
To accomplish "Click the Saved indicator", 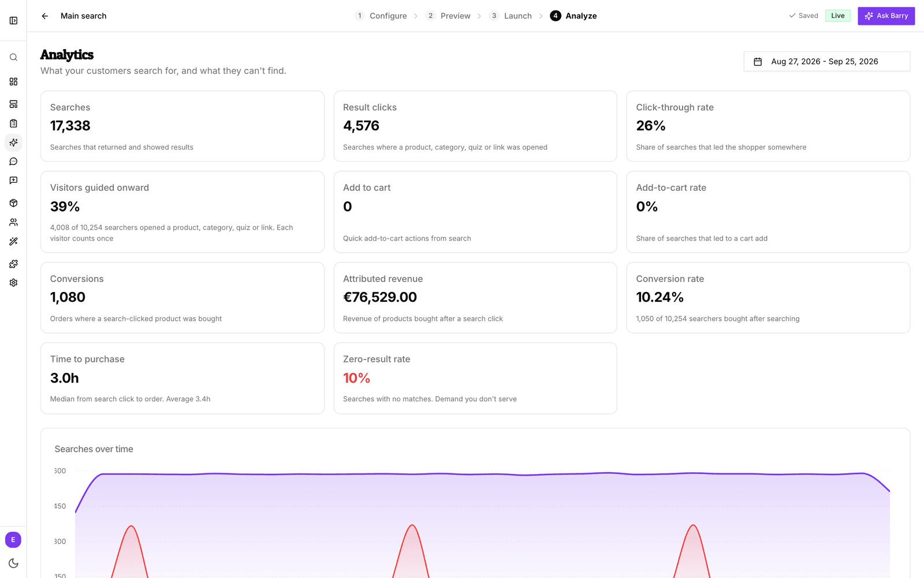I will point(803,16).
